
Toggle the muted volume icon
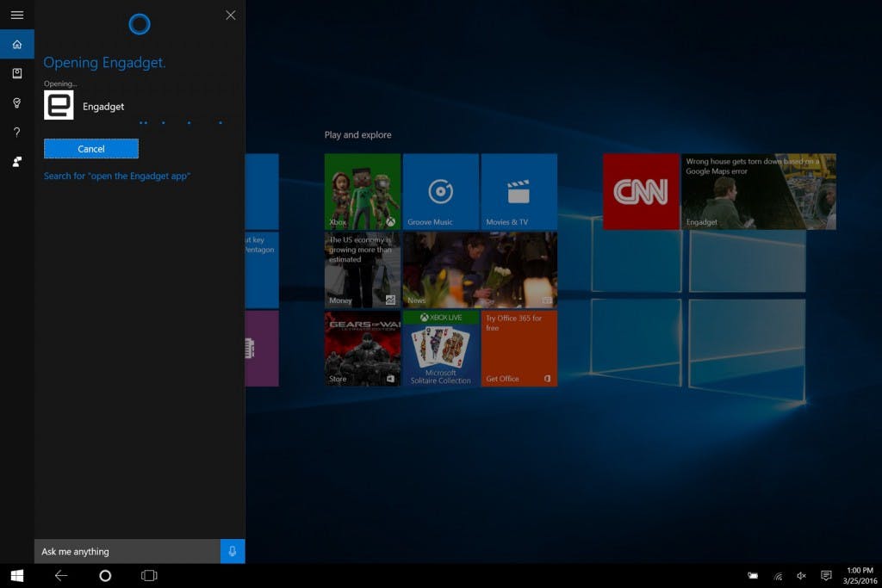tap(801, 576)
